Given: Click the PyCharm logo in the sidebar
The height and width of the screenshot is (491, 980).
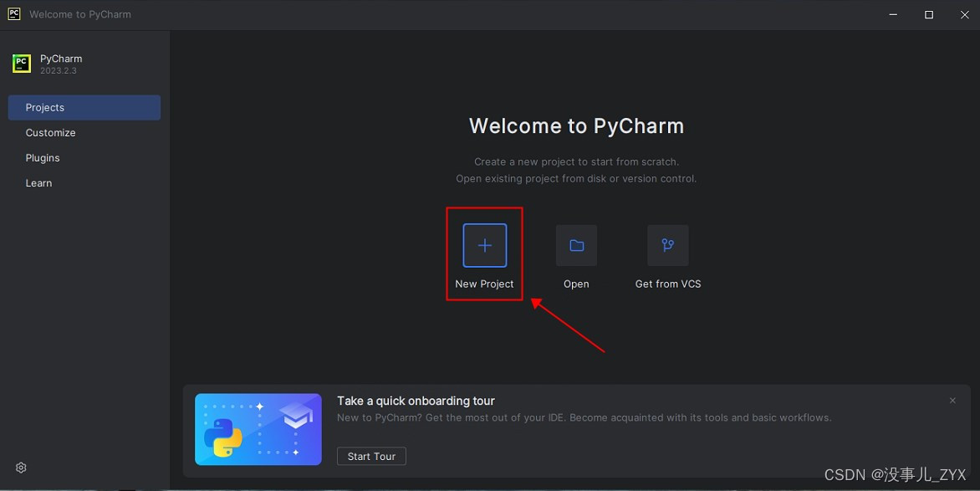Looking at the screenshot, I should [22, 64].
